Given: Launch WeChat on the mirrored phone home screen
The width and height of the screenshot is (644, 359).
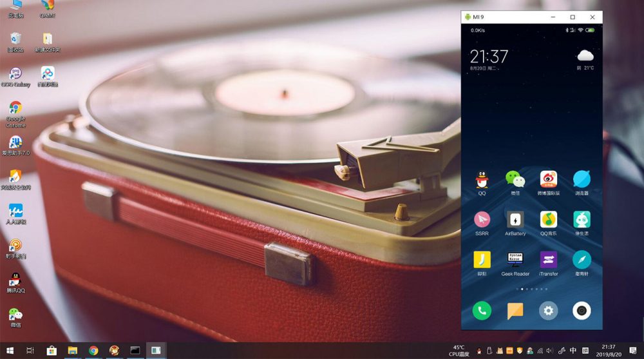Looking at the screenshot, I should tap(515, 179).
